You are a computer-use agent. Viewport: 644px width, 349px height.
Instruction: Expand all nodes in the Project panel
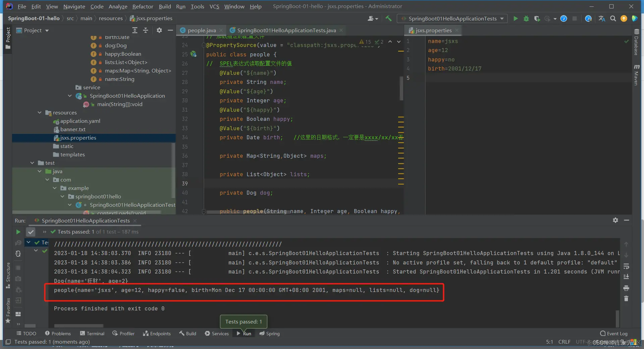pyautogui.click(x=135, y=30)
